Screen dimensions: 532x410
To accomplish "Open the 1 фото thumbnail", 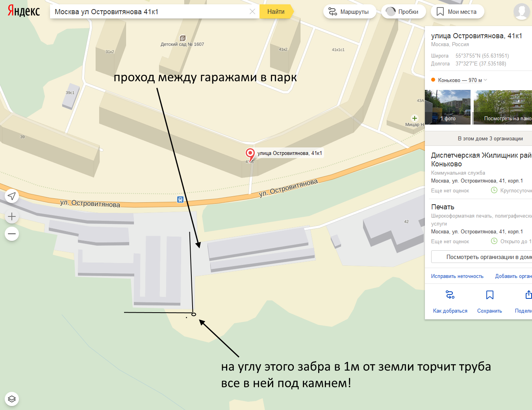I will 448,107.
